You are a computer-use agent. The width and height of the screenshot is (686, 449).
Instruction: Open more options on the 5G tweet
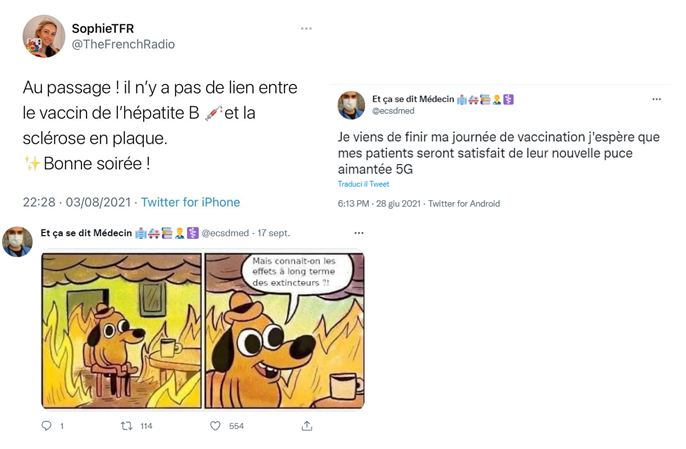pos(656,99)
